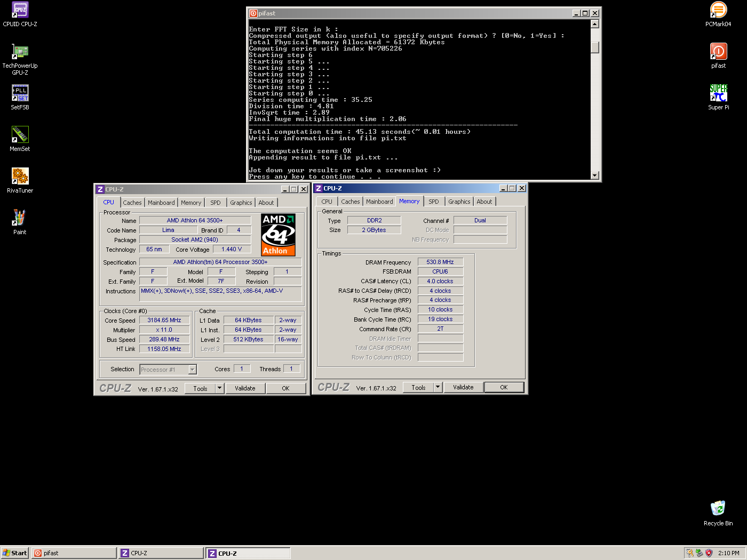This screenshot has height=560, width=747.
Task: Click the Multiplier value x 11.0
Action: click(x=164, y=330)
